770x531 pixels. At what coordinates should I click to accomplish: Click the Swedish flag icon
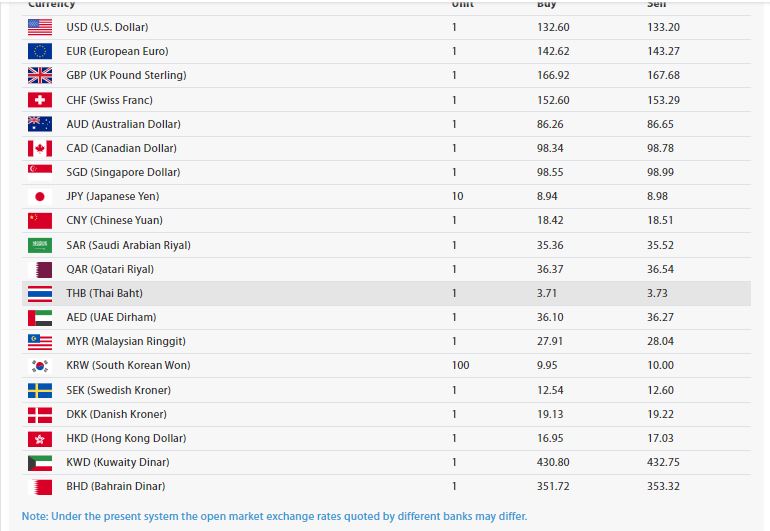pyautogui.click(x=40, y=390)
